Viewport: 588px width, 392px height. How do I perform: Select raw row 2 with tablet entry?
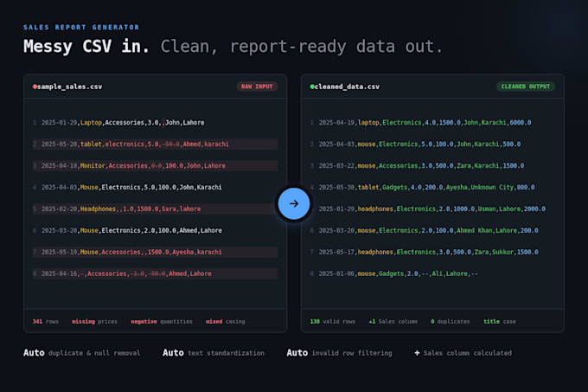[156, 144]
